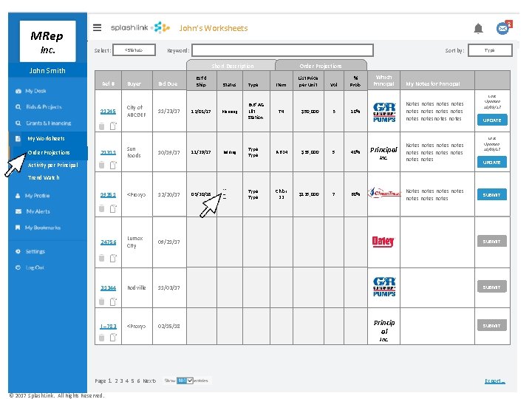The height and width of the screenshot is (399, 532).
Task: Open the mail messages icon
Action: [503, 28]
